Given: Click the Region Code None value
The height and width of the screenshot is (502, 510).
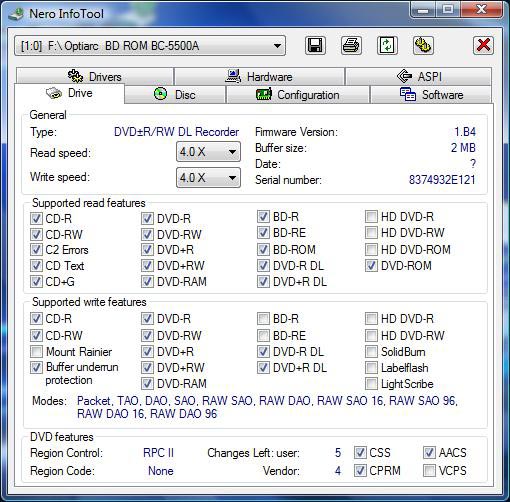Looking at the screenshot, I should point(161,471).
